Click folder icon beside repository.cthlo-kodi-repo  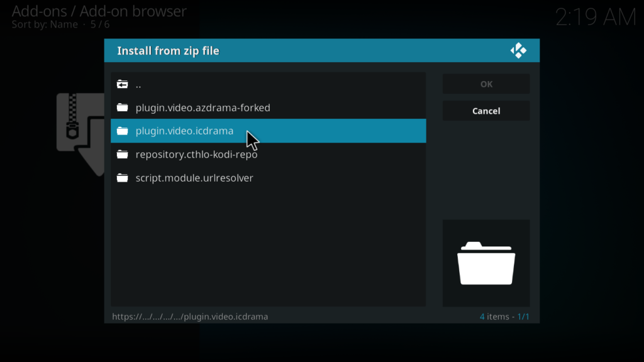(x=122, y=155)
